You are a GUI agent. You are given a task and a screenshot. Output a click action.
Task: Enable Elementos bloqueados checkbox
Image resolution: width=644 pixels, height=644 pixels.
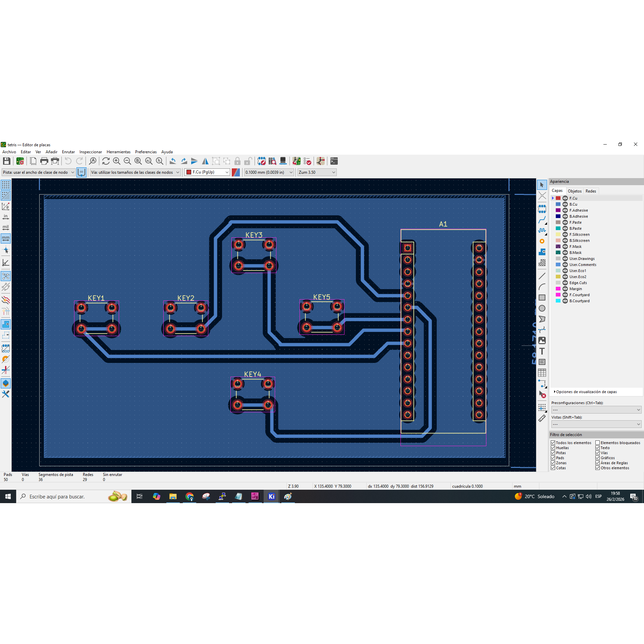pyautogui.click(x=597, y=443)
